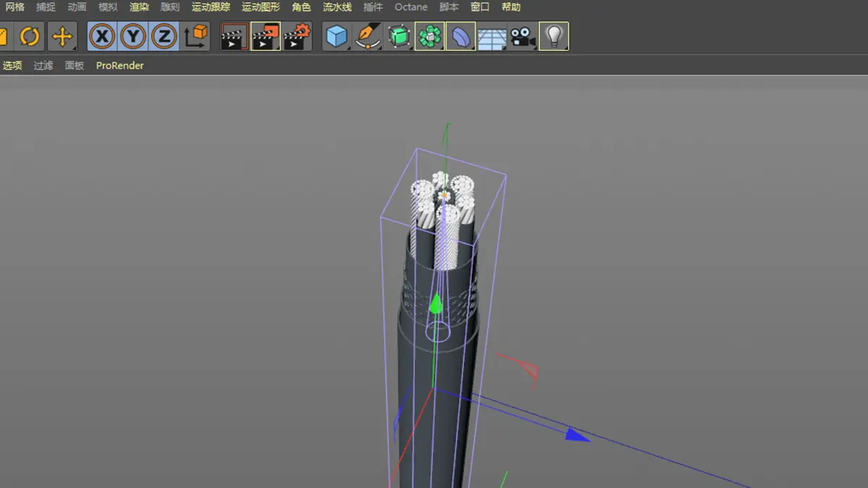Open the 模拟 menu

[108, 7]
